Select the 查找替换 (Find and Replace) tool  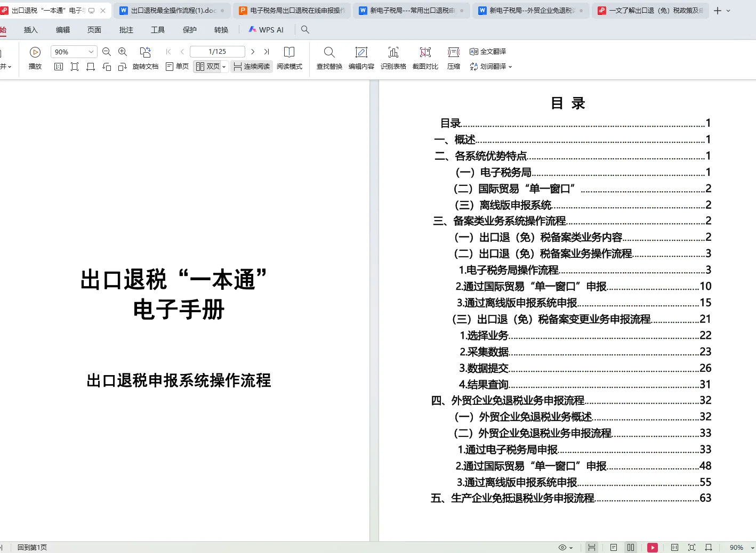pyautogui.click(x=328, y=58)
